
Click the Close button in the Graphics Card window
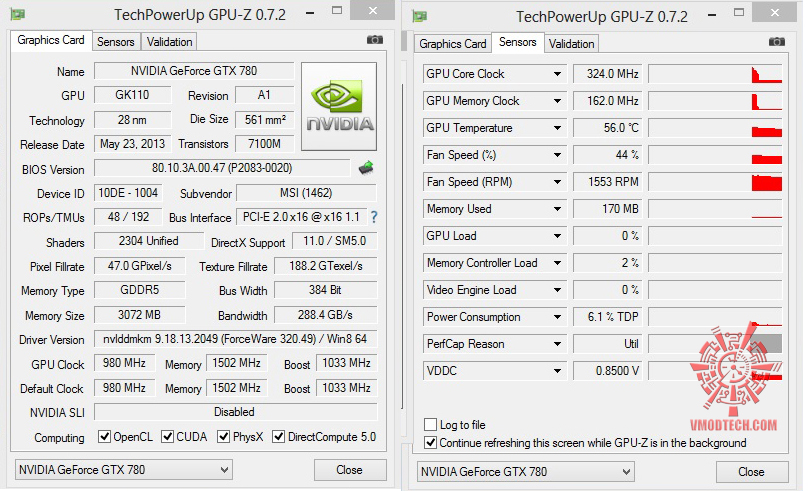tap(350, 470)
